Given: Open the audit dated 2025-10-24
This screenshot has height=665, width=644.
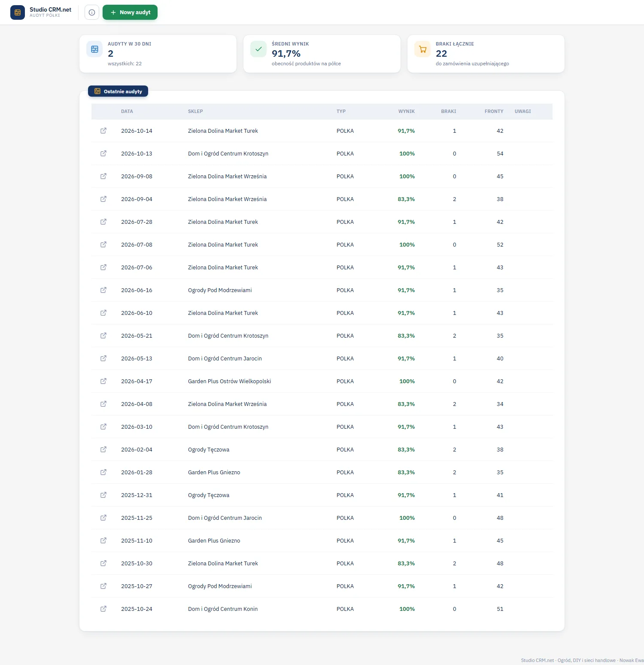Looking at the screenshot, I should coord(103,609).
